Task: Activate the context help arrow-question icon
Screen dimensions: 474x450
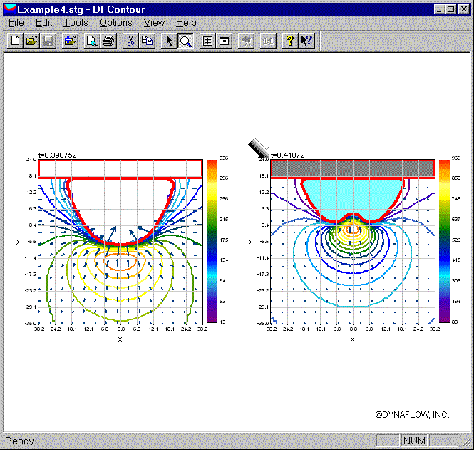Action: (x=306, y=41)
